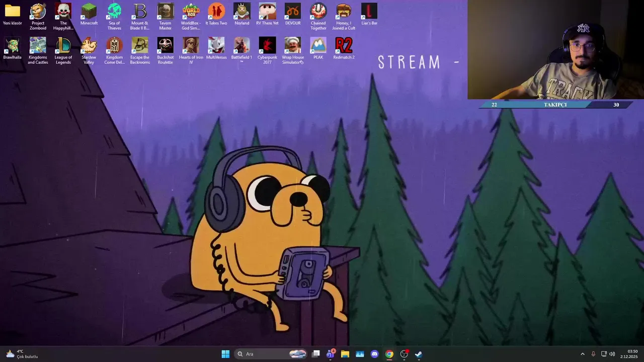Viewport: 644px width, 362px height.
Task: Open OBS Studio from taskbar
Action: tap(404, 354)
